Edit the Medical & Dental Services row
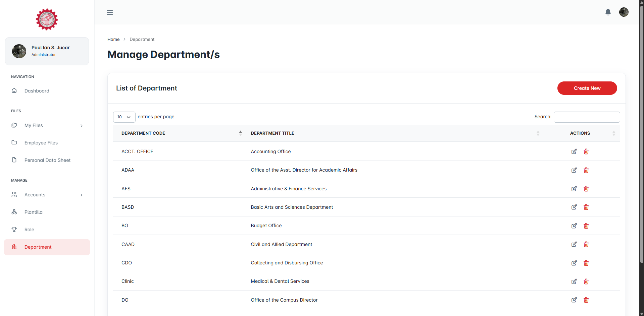Screen dimensions: 644x316 (x=574, y=281)
